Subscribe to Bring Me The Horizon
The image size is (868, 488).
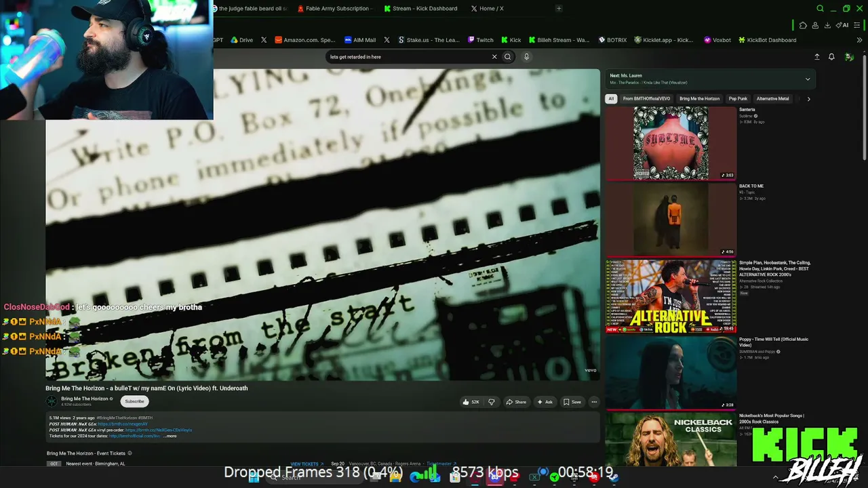[x=134, y=401]
